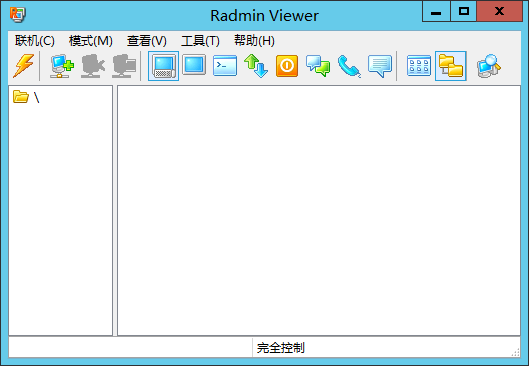Open the 查看(V) menu
The width and height of the screenshot is (529, 366).
tap(147, 41)
